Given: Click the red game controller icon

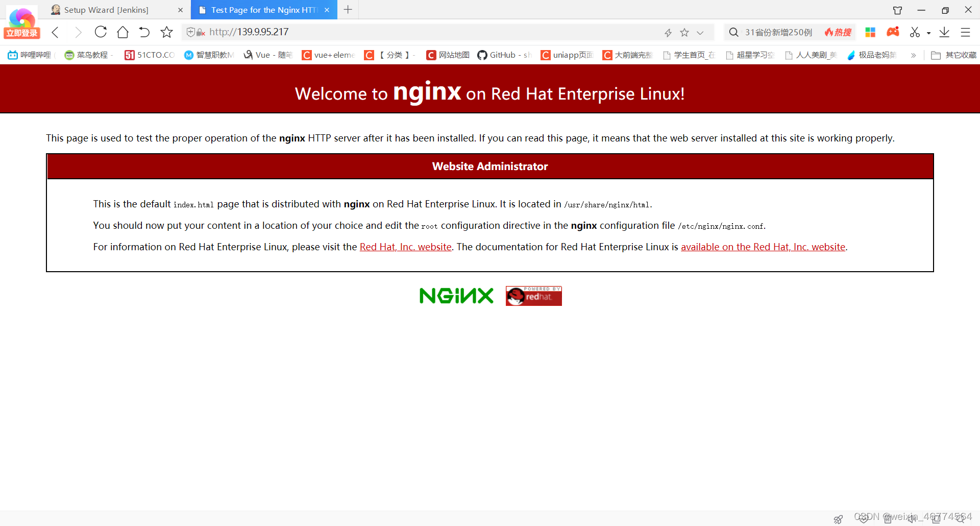Looking at the screenshot, I should (x=893, y=32).
